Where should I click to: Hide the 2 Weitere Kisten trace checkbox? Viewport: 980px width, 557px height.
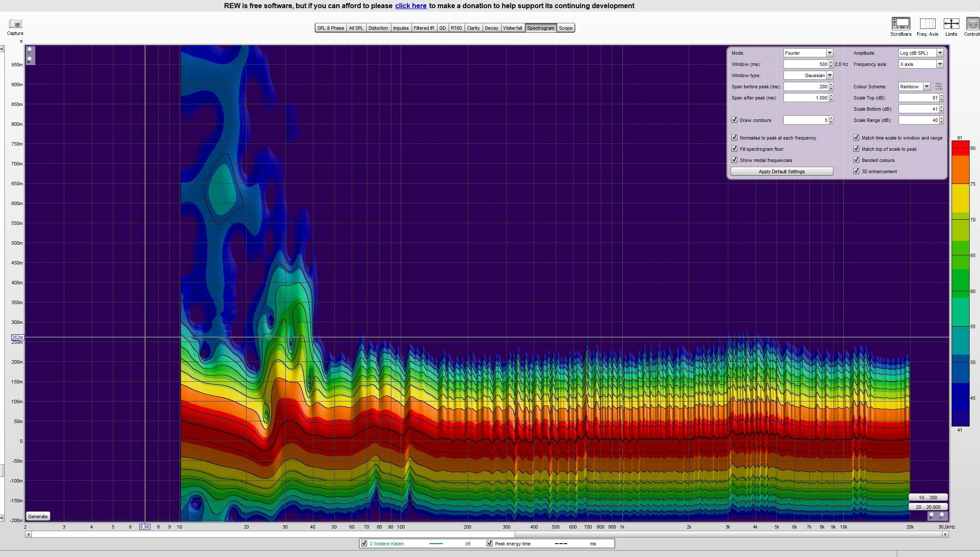(x=364, y=543)
